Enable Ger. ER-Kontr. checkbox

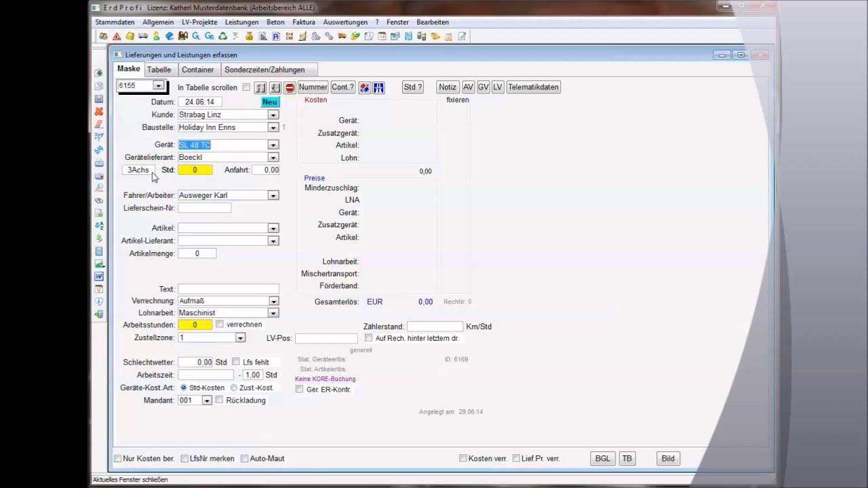[x=299, y=390]
